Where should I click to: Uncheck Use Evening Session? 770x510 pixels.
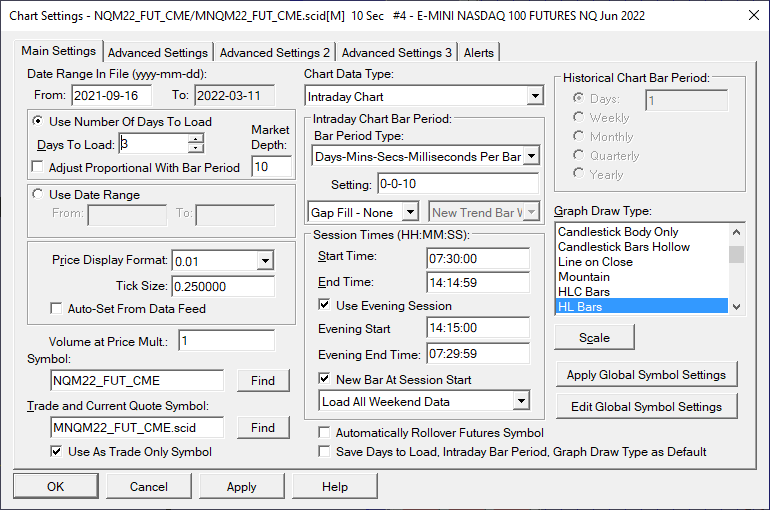tap(324, 305)
